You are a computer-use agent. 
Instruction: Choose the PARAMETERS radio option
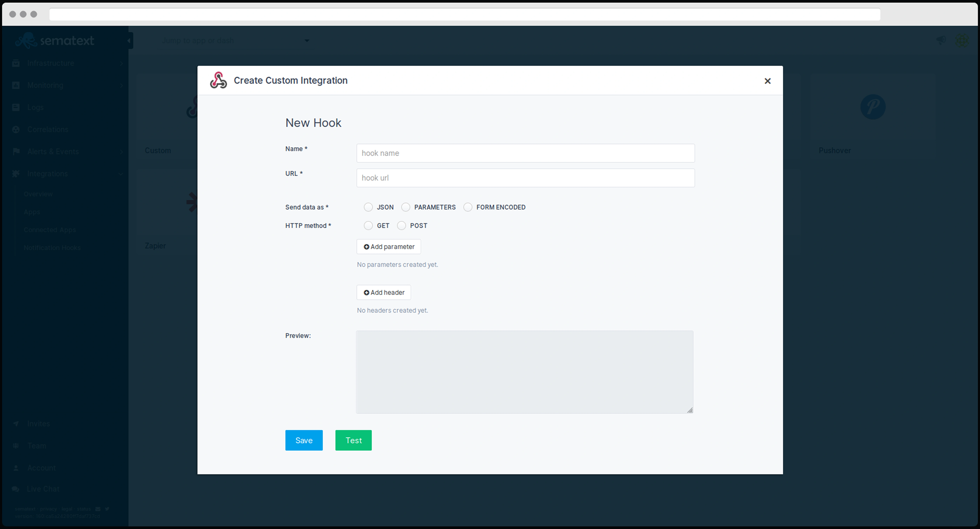point(405,207)
